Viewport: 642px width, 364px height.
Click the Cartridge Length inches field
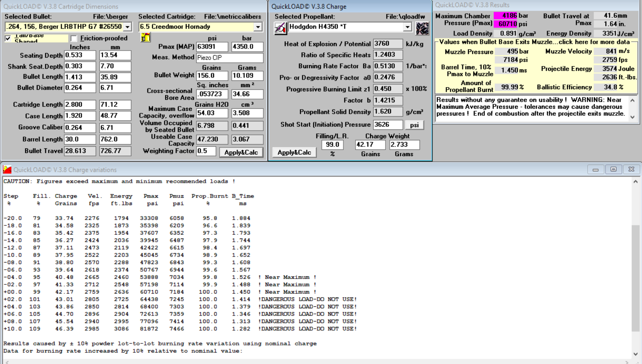[x=80, y=104]
